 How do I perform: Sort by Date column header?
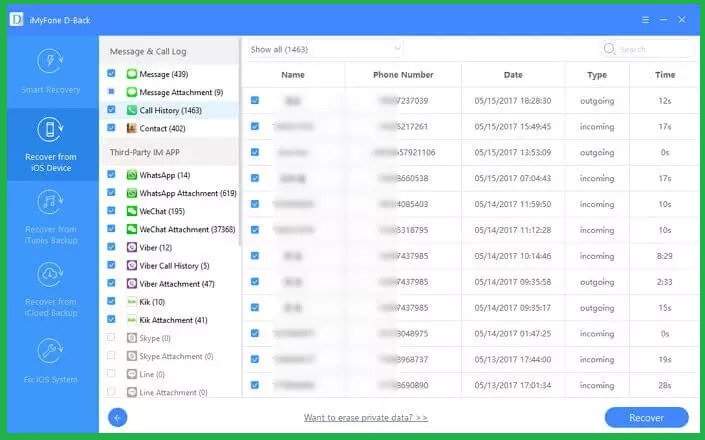513,75
